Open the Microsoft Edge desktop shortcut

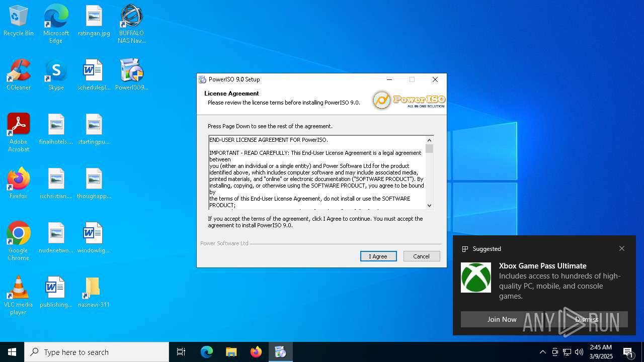point(56,24)
